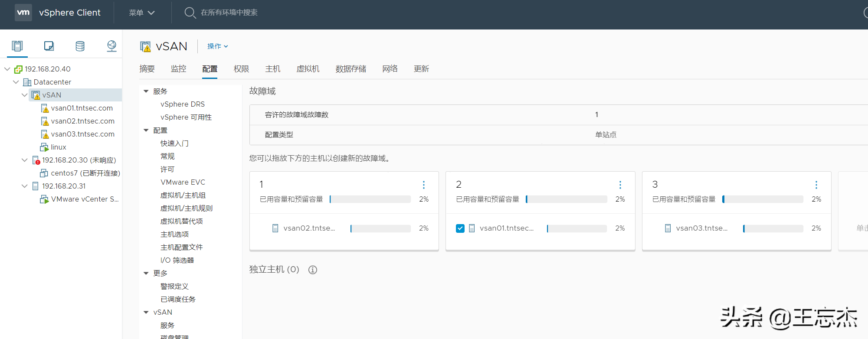Collapse the 192.168.20.30 host node
The image size is (868, 339).
(25, 160)
